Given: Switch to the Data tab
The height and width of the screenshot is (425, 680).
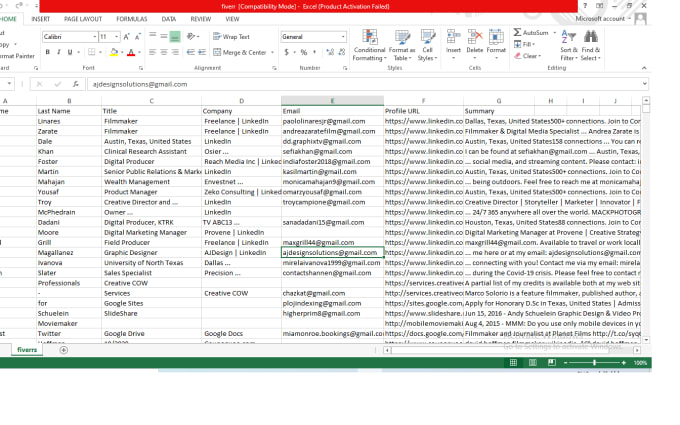Looking at the screenshot, I should click(169, 19).
